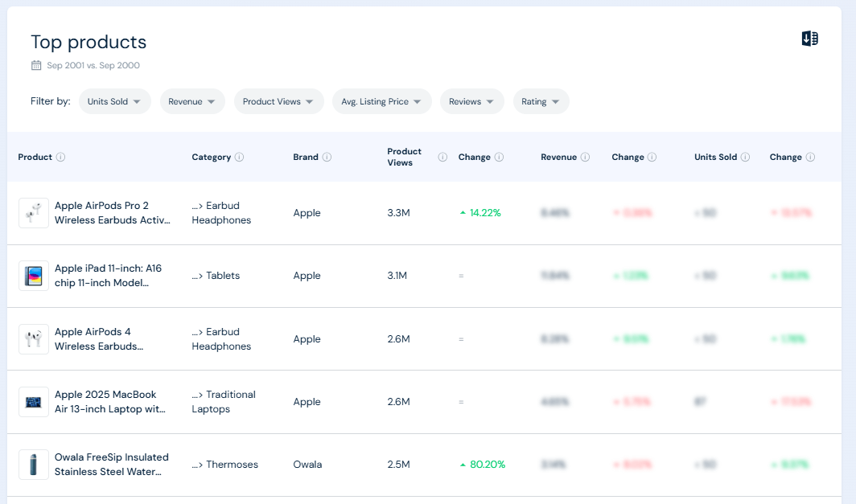Click the info icon beside Product Views column
The image size is (856, 504).
click(442, 157)
